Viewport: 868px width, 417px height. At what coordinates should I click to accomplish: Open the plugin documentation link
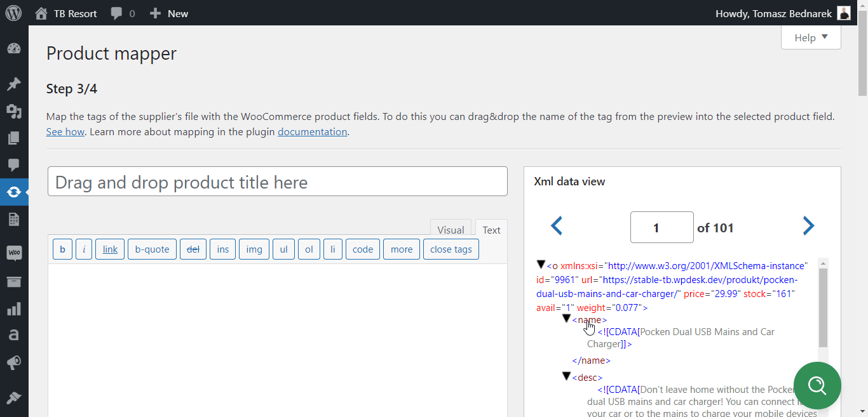click(x=313, y=131)
